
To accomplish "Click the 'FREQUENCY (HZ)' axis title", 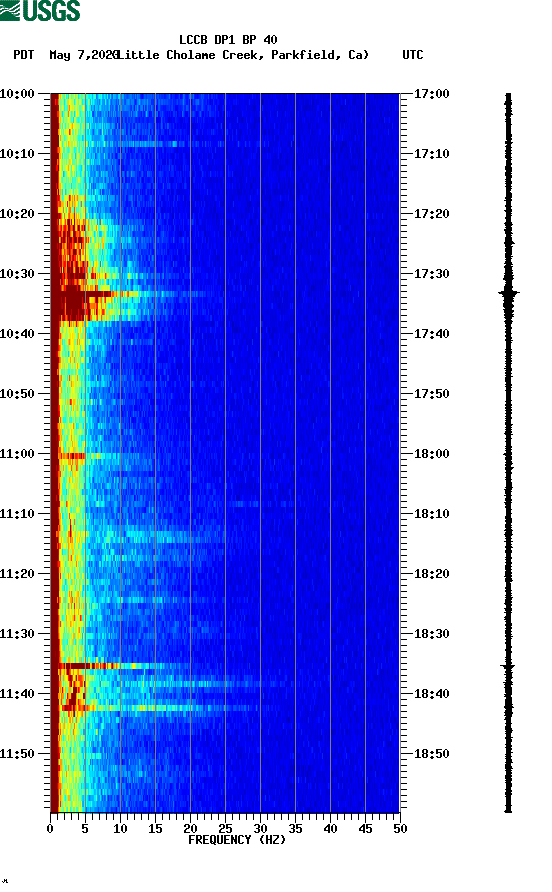I will click(x=237, y=840).
